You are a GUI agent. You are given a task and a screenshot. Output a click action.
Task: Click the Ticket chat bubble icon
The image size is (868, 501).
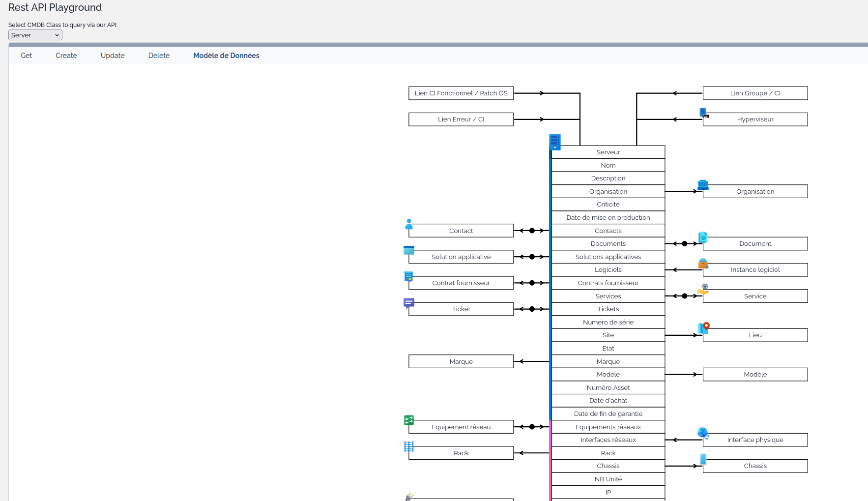pos(409,303)
